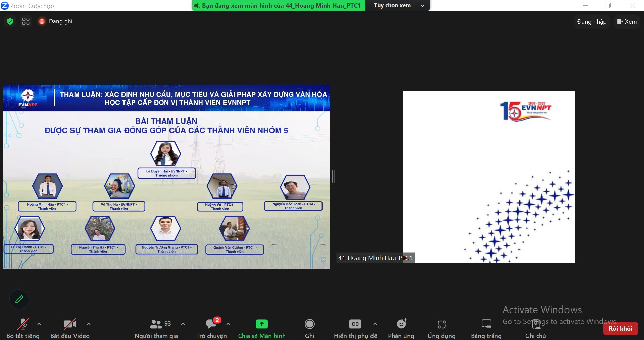Expand the caption options caret
The width and height of the screenshot is (644, 340).
click(375, 324)
